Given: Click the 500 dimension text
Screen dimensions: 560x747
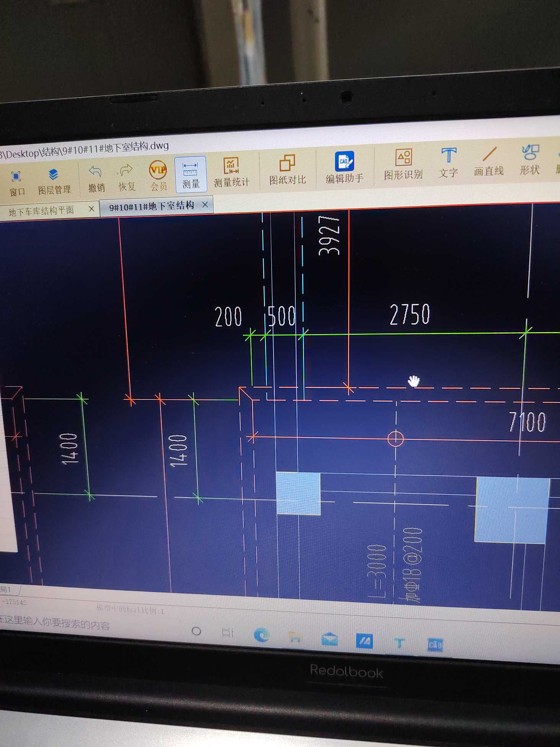Looking at the screenshot, I should [x=282, y=316].
